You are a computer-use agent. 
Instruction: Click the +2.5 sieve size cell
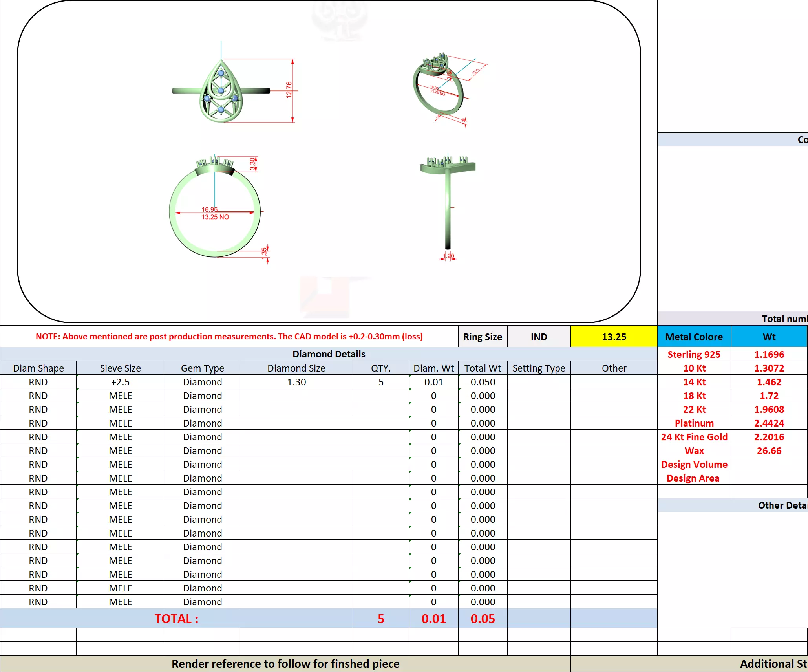pos(120,382)
